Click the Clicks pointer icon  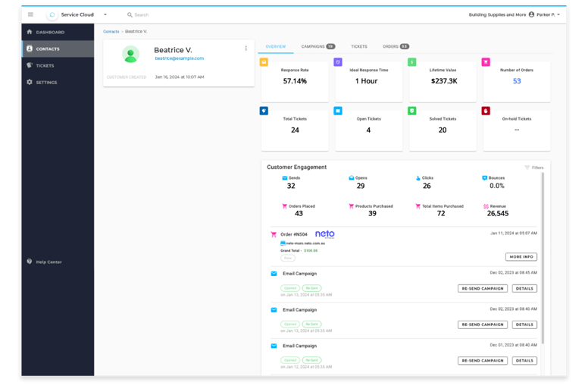(x=418, y=178)
